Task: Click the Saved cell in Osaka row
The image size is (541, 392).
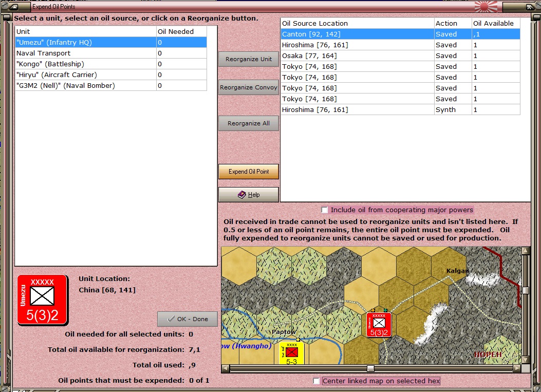Action: coord(453,55)
